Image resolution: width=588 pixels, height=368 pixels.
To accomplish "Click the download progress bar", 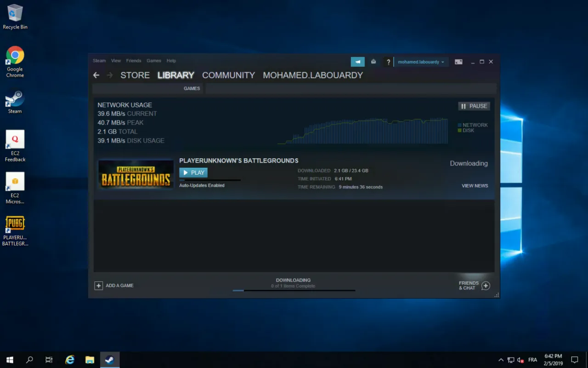I will pyautogui.click(x=293, y=290).
